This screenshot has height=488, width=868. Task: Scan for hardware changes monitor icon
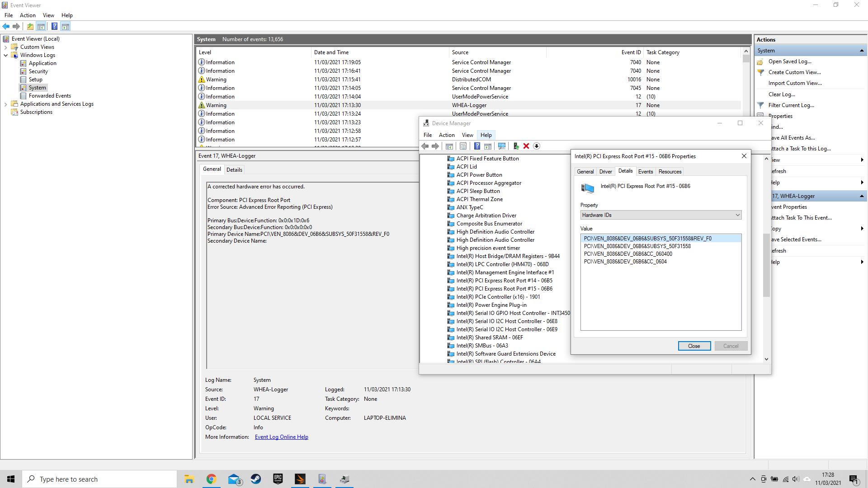501,146
